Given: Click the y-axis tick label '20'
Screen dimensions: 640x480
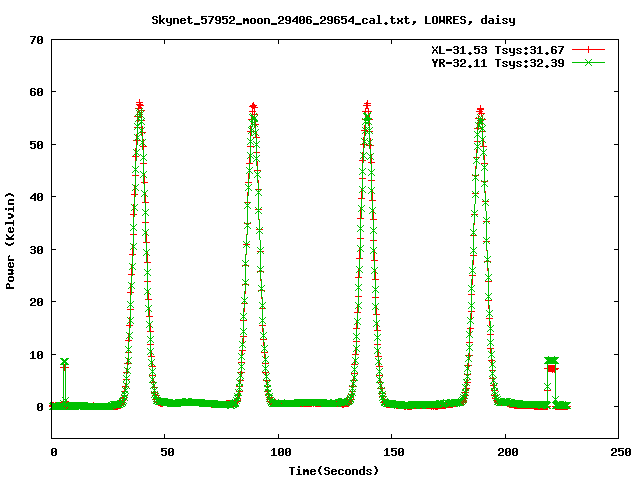Looking at the screenshot, I should pyautogui.click(x=36, y=302).
